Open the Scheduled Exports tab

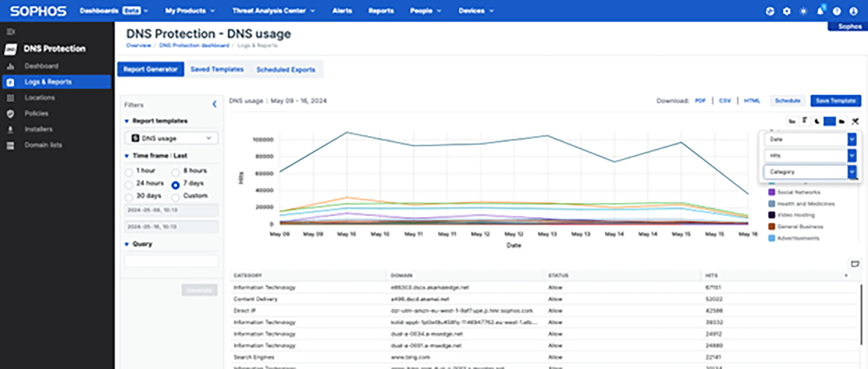(x=286, y=69)
